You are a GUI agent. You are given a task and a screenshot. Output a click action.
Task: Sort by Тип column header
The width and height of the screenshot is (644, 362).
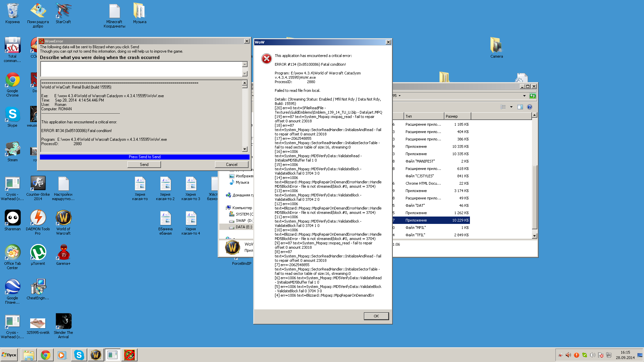coord(424,116)
